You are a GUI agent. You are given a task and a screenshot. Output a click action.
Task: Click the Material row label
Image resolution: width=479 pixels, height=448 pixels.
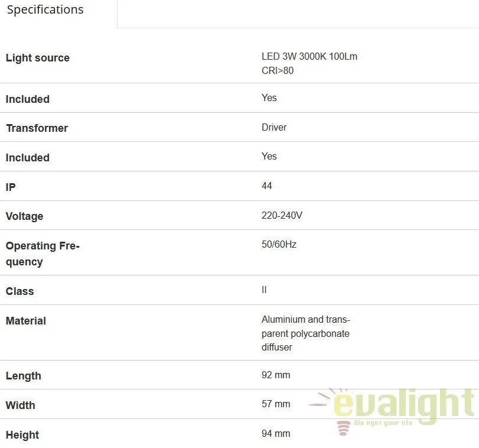[x=26, y=320]
